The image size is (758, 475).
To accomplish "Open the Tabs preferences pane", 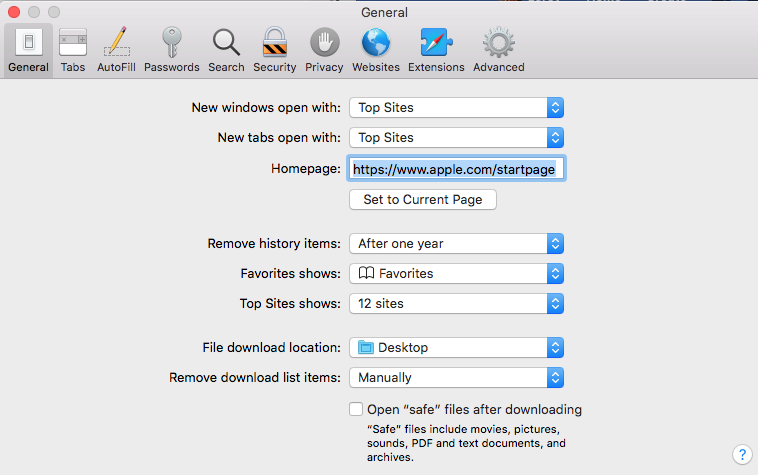I will pyautogui.click(x=73, y=50).
